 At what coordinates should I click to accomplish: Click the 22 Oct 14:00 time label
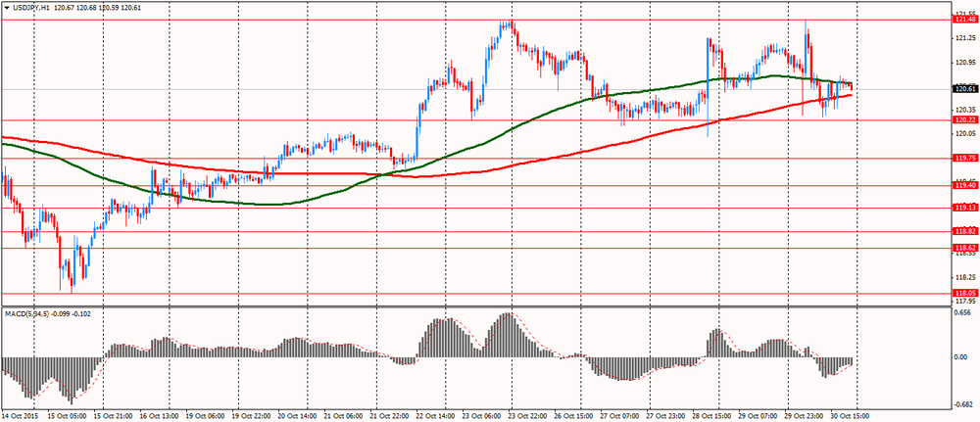tap(435, 415)
